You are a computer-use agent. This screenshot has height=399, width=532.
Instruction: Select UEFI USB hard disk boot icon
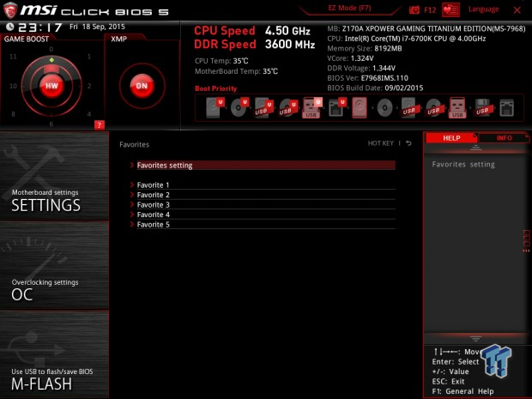pyautogui.click(x=263, y=107)
